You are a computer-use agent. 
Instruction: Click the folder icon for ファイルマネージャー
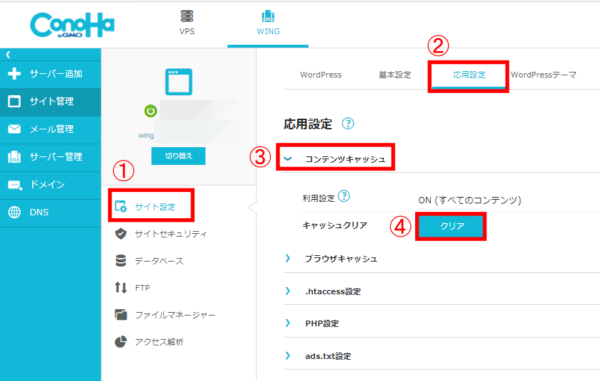[121, 314]
